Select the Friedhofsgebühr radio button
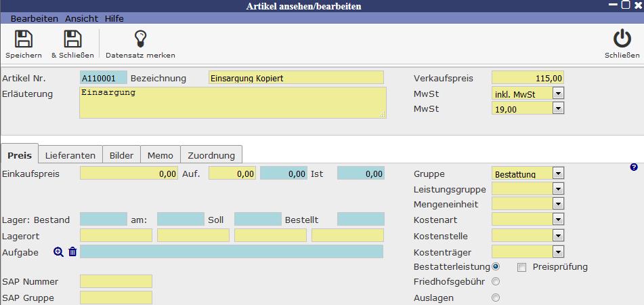This screenshot has height=305, width=644. [x=496, y=282]
